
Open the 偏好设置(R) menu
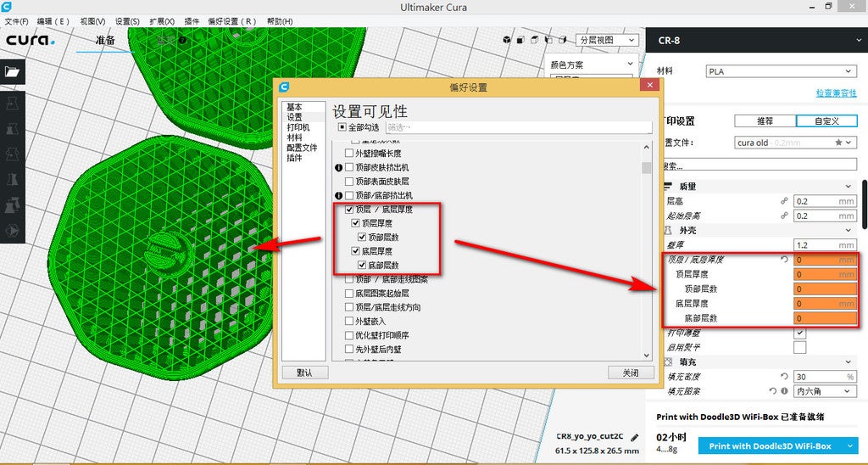pos(232,21)
